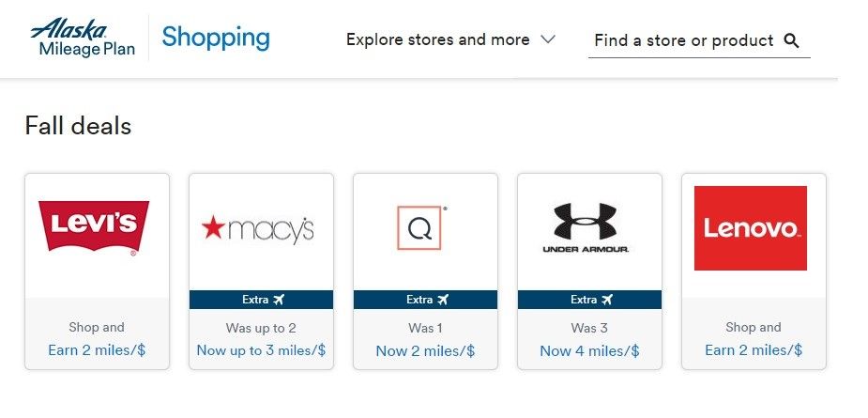
Task: Go to the Shopping home link
Action: tap(215, 38)
